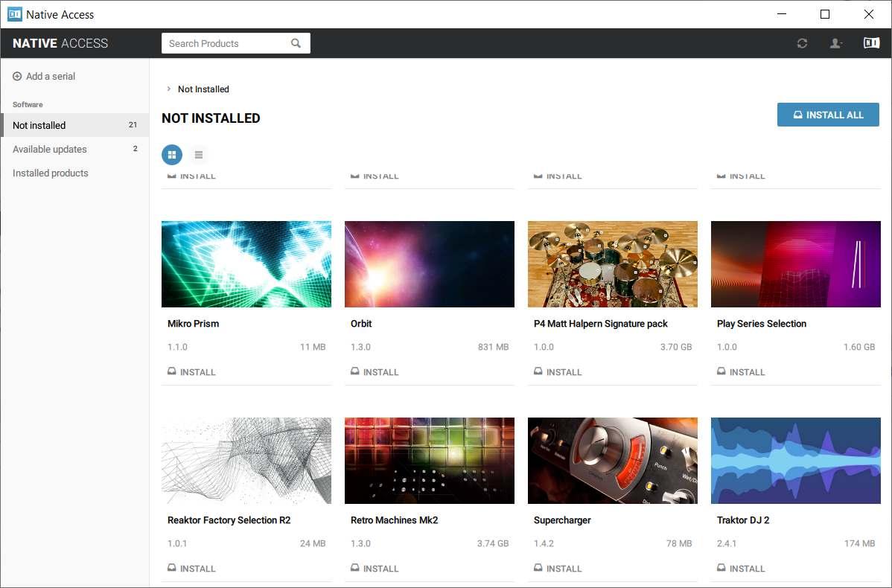Click the 78 MB size of Supercharger
The height and width of the screenshot is (588, 892).
[679, 543]
